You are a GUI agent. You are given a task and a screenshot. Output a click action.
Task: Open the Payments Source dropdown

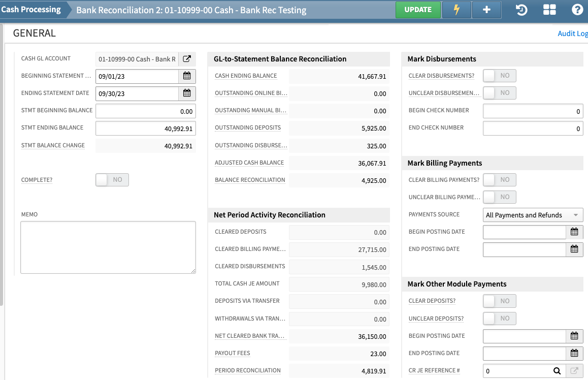click(532, 214)
